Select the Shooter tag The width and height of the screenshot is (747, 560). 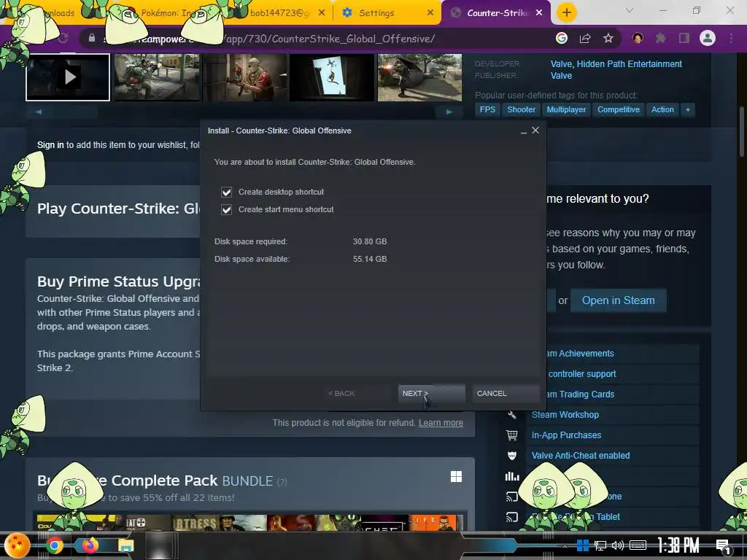[521, 109]
